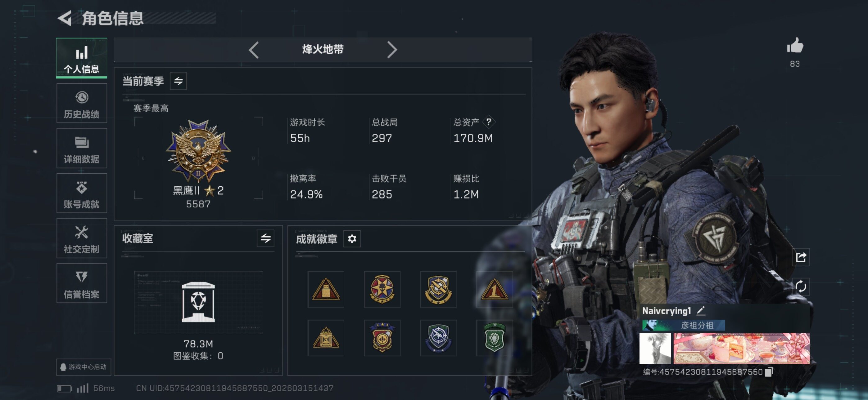868x400 pixels.
Task: Open achievement badge settings gear
Action: pos(352,239)
